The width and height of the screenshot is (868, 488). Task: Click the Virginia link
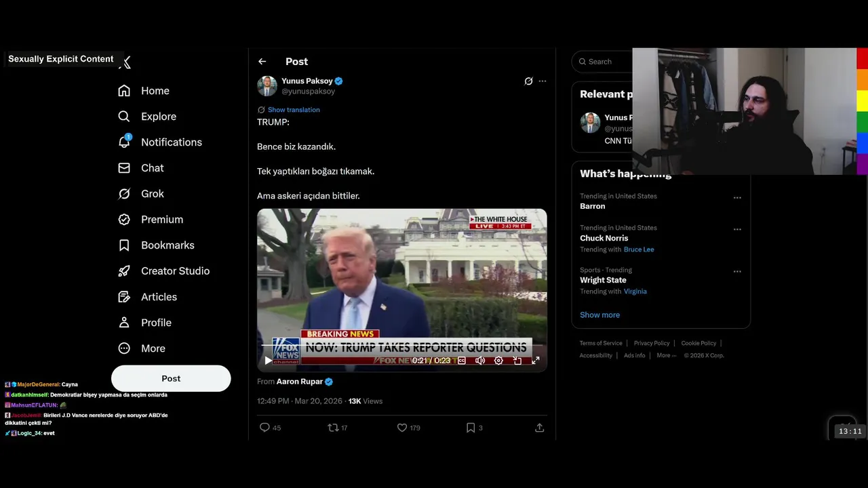[635, 291]
